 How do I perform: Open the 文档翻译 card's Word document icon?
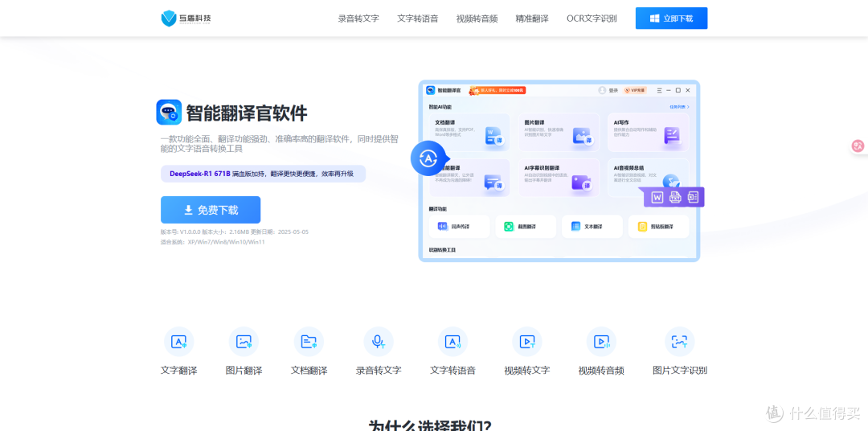[x=493, y=136]
